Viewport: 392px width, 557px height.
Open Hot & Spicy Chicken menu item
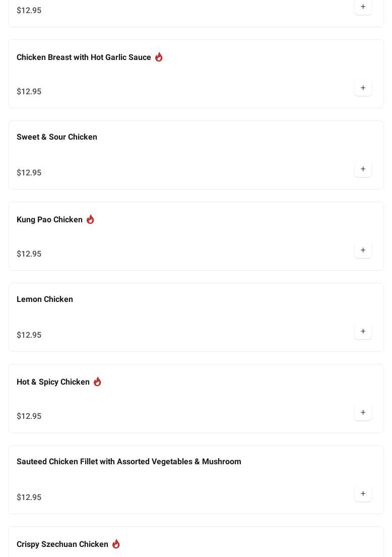coord(53,382)
